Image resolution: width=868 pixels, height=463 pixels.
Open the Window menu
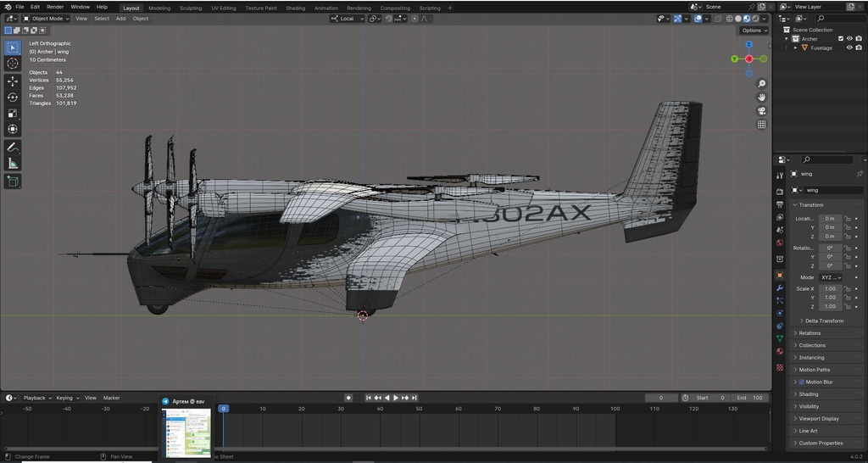(81, 7)
